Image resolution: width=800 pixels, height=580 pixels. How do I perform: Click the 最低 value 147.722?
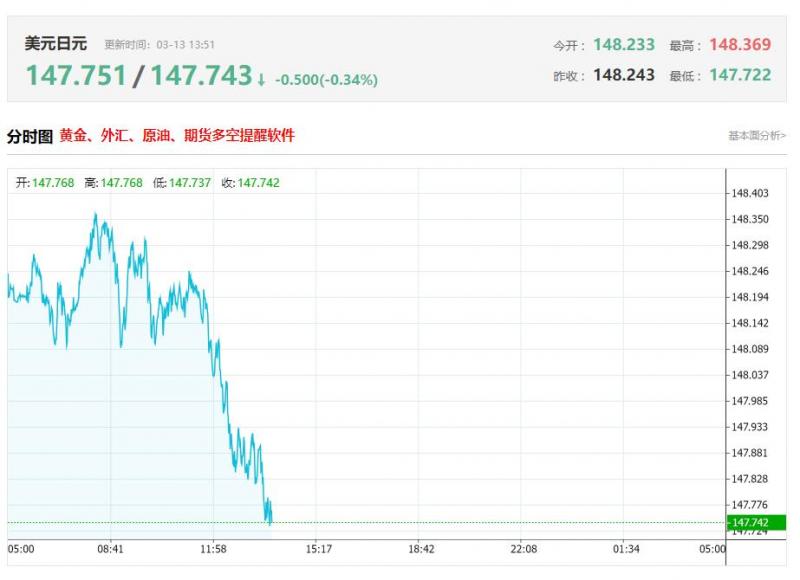(x=740, y=75)
